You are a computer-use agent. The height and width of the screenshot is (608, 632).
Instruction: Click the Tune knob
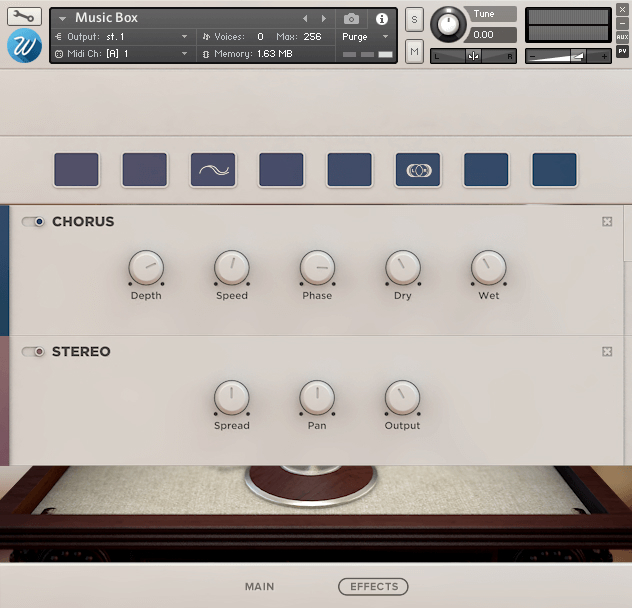coord(448,25)
